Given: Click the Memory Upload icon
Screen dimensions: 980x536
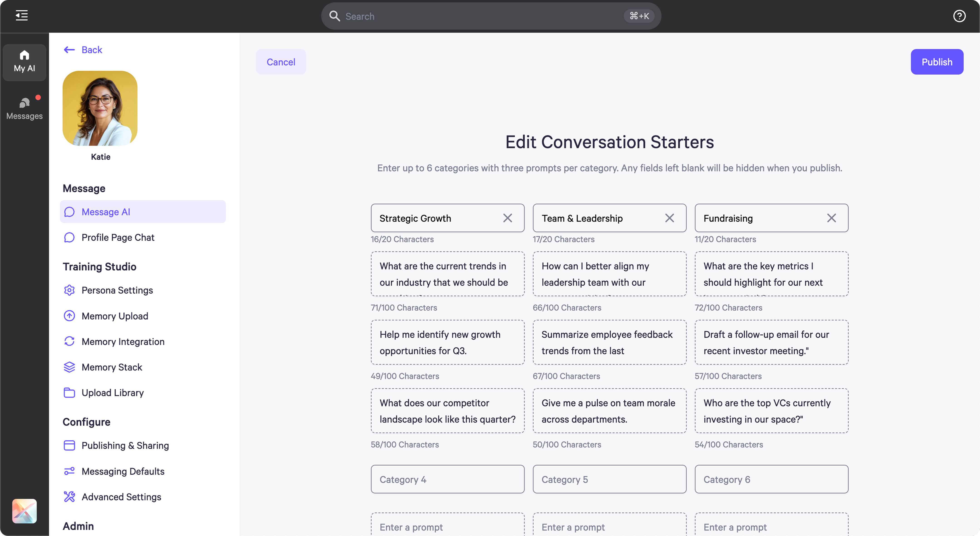Looking at the screenshot, I should coord(69,316).
